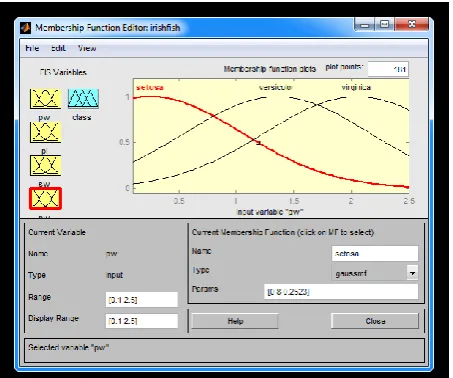The image size is (453, 378).
Task: Click the MATLAB logo in title bar
Action: coord(26,28)
